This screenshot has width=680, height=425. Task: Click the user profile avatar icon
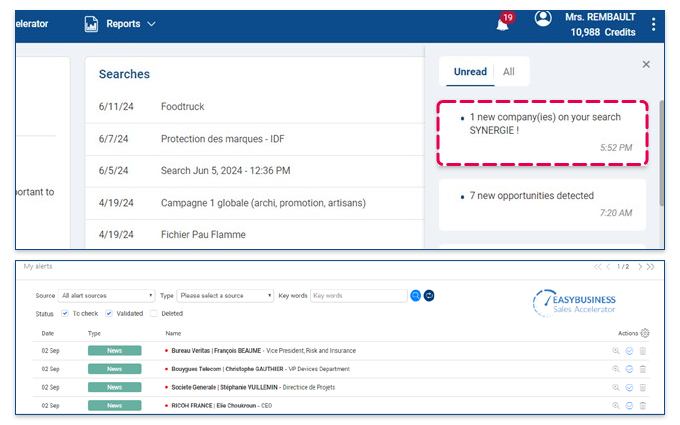[543, 19]
